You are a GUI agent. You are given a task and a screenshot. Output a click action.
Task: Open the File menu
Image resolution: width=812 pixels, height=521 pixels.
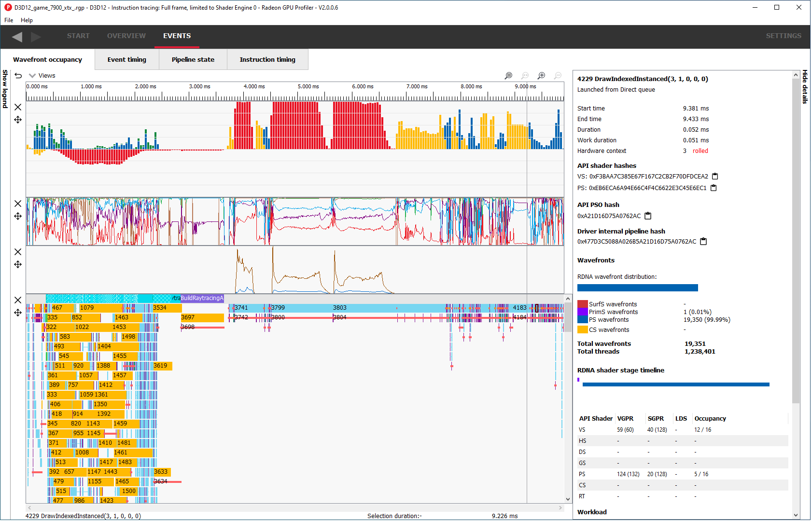[8, 20]
